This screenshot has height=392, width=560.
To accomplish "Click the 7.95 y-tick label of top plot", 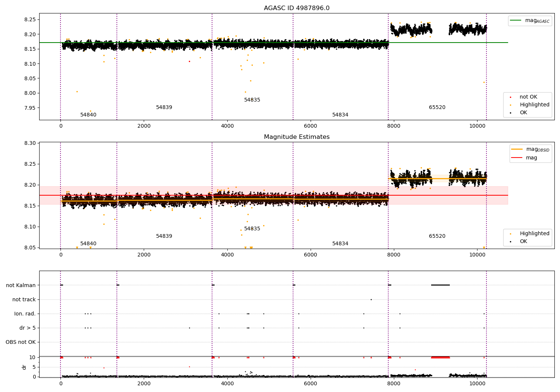I will [29, 108].
